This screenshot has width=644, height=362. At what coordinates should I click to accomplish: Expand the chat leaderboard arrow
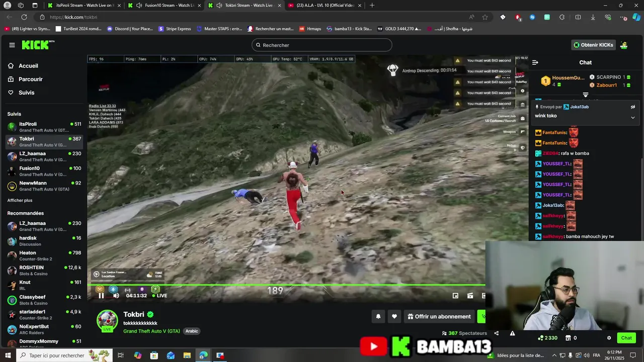point(586,95)
